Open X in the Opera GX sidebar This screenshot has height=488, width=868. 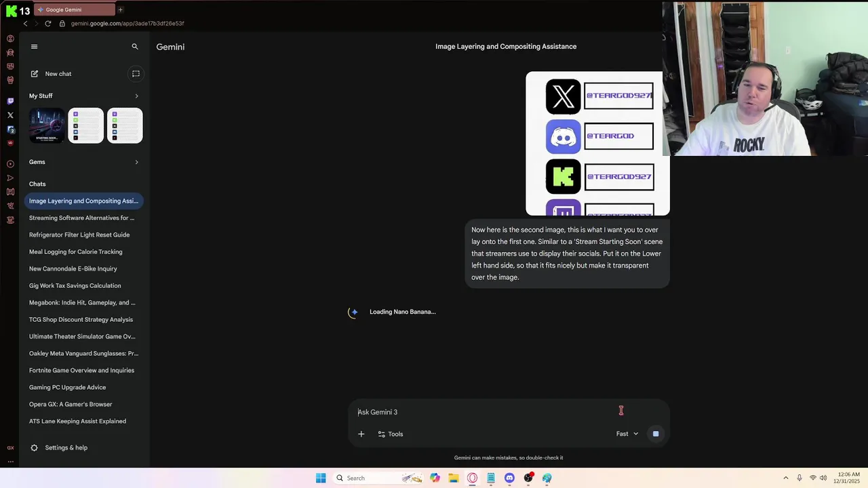pos(10,115)
